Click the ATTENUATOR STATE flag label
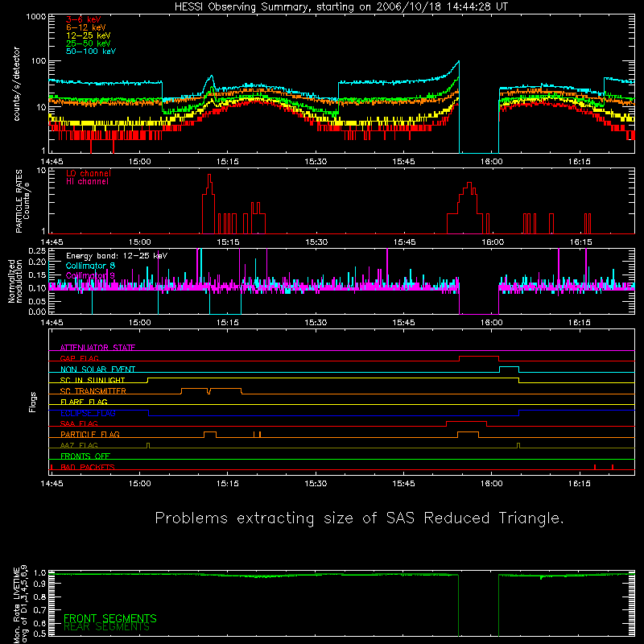This screenshot has height=644, width=644. [97, 348]
